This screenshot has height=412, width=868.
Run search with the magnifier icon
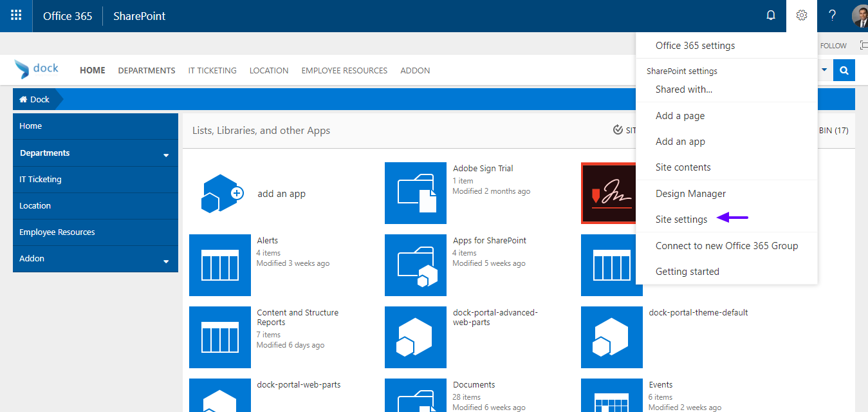(x=844, y=70)
